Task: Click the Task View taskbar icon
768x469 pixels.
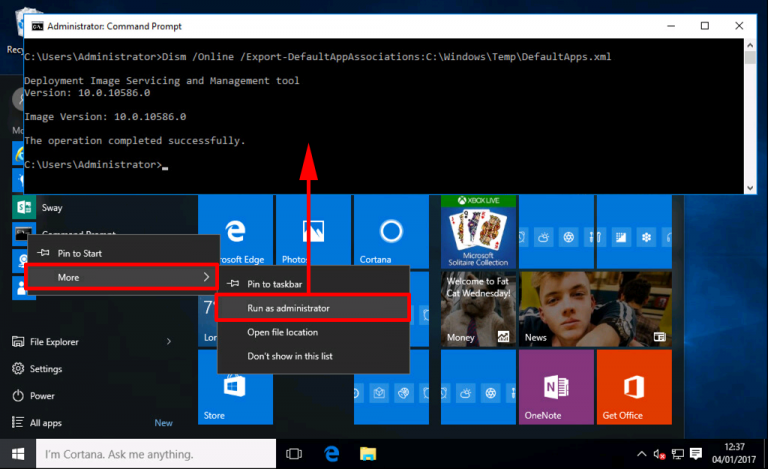Action: point(294,454)
